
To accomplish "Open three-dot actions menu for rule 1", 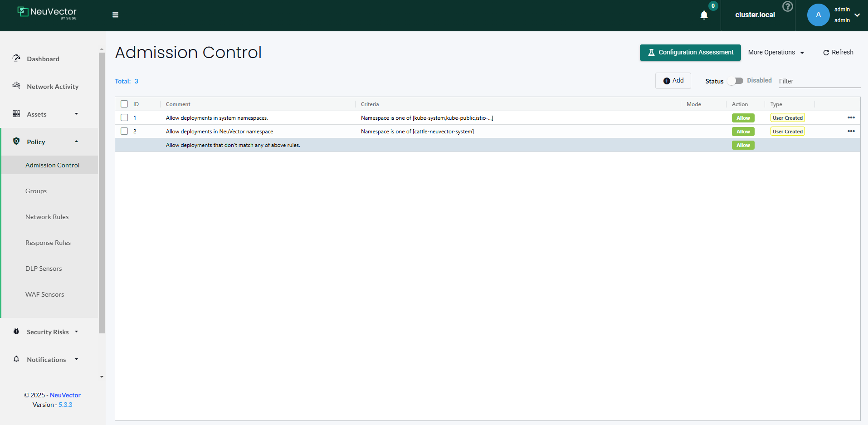I will (x=851, y=117).
